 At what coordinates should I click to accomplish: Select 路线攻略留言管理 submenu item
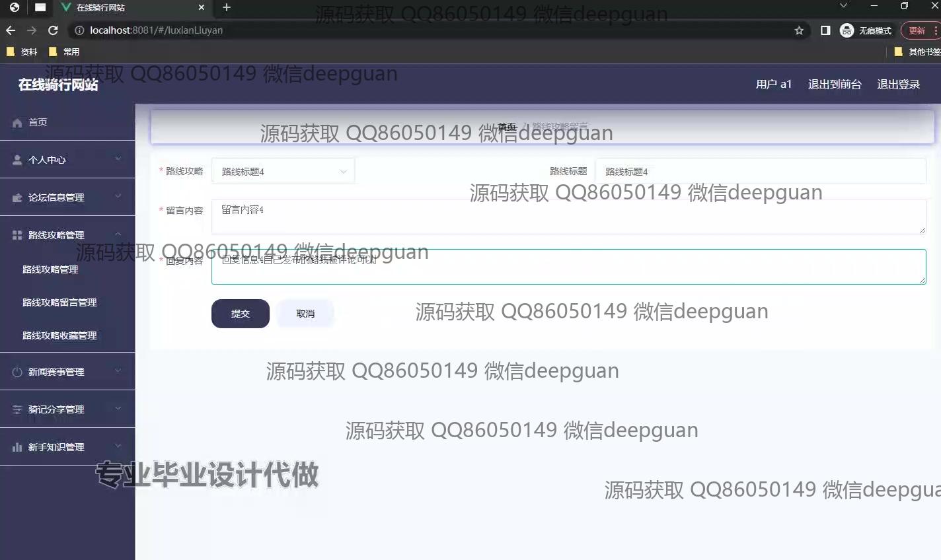pos(59,302)
